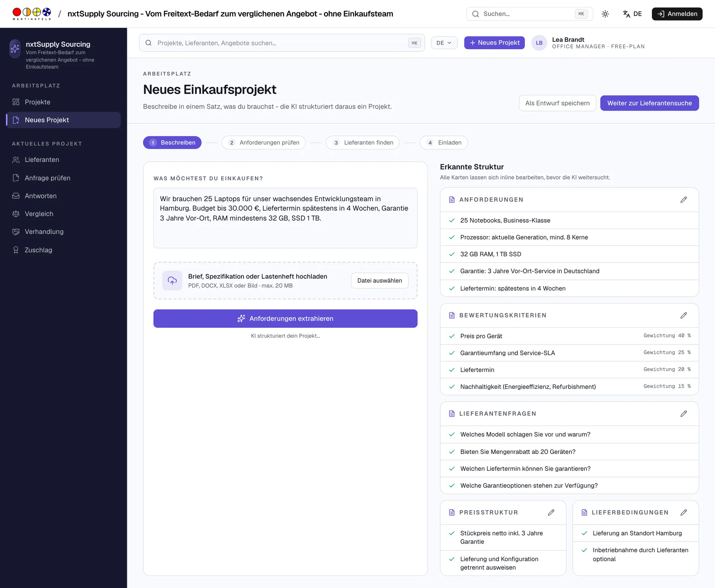The height and width of the screenshot is (588, 715).
Task: Open Projekte in the sidebar
Action: pyautogui.click(x=63, y=102)
